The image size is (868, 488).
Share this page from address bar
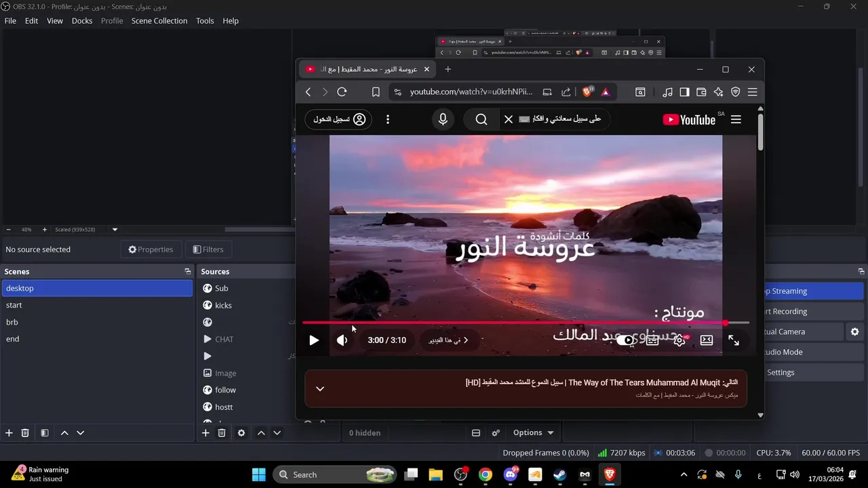tap(566, 92)
